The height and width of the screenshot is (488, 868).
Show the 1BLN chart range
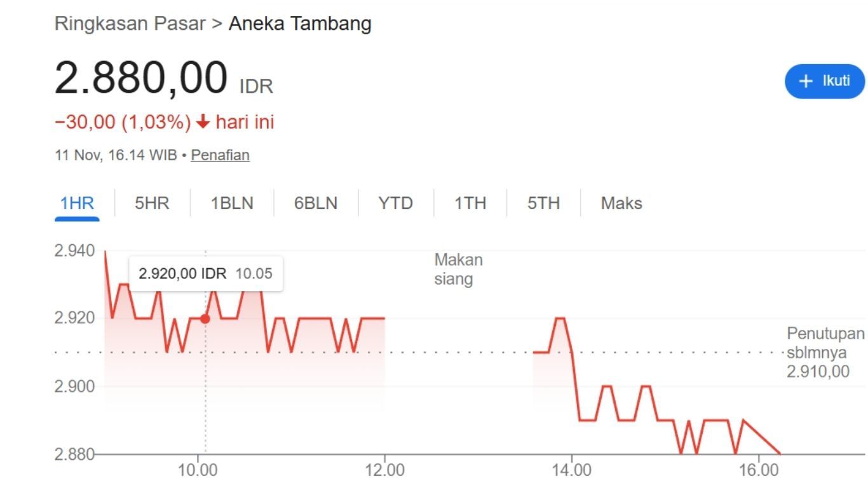pos(232,203)
